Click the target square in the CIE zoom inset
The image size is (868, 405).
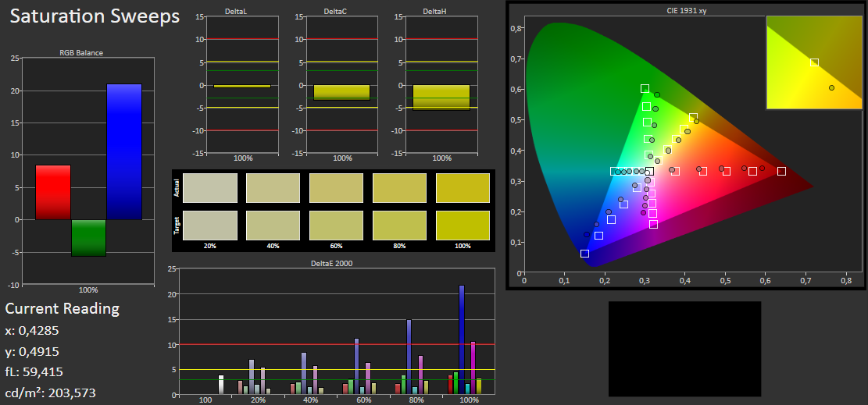[x=814, y=62]
